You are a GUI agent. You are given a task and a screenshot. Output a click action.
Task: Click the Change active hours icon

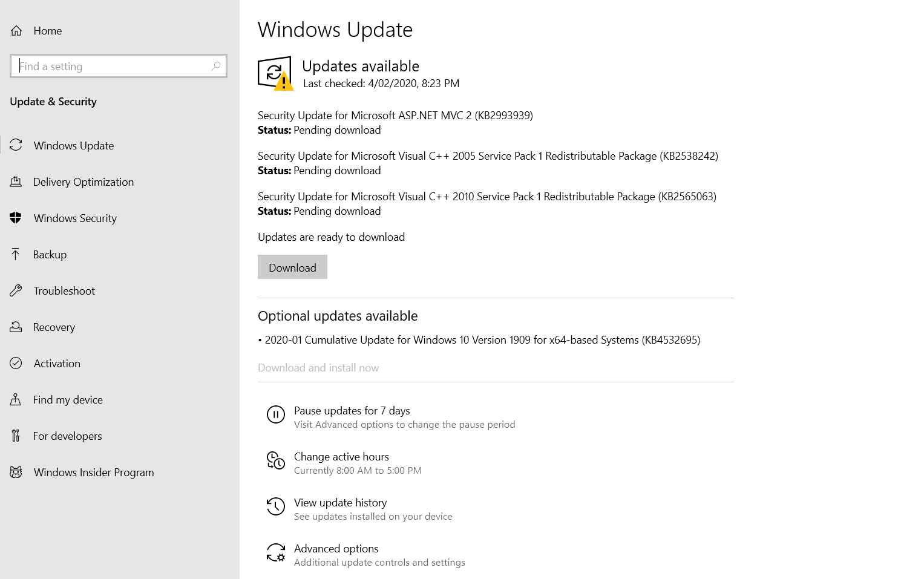click(x=275, y=460)
